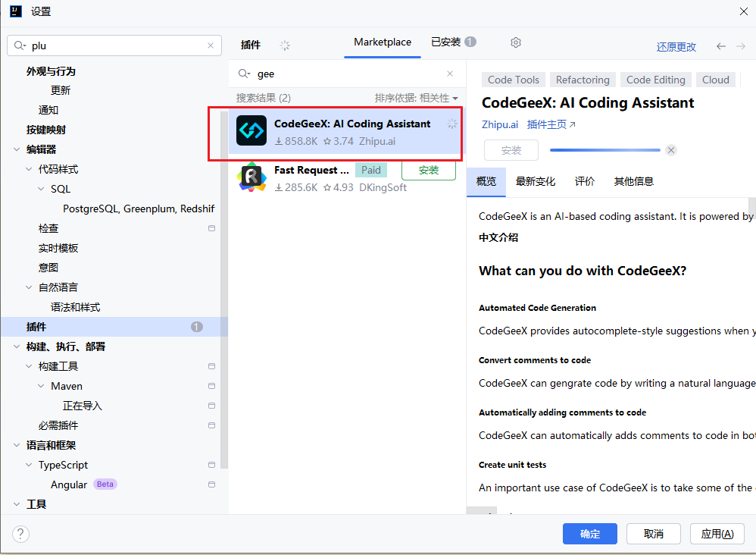
Task: Click the 应用(A) button
Action: coord(717,534)
